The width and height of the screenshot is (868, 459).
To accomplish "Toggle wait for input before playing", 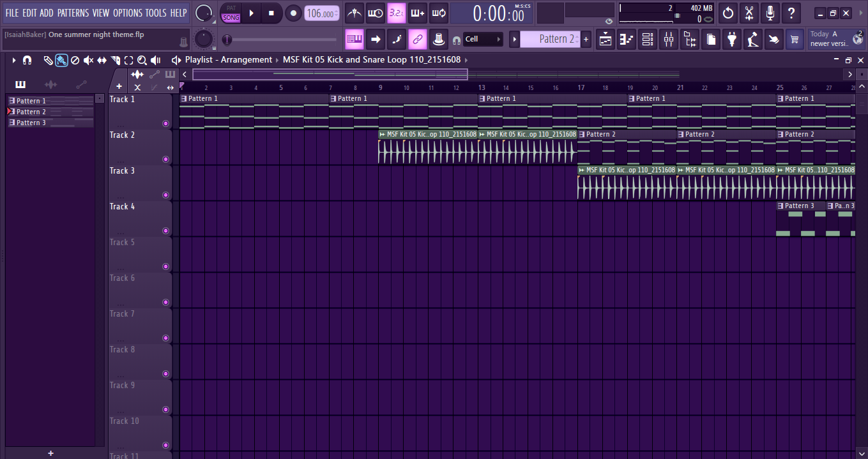I will point(376,13).
